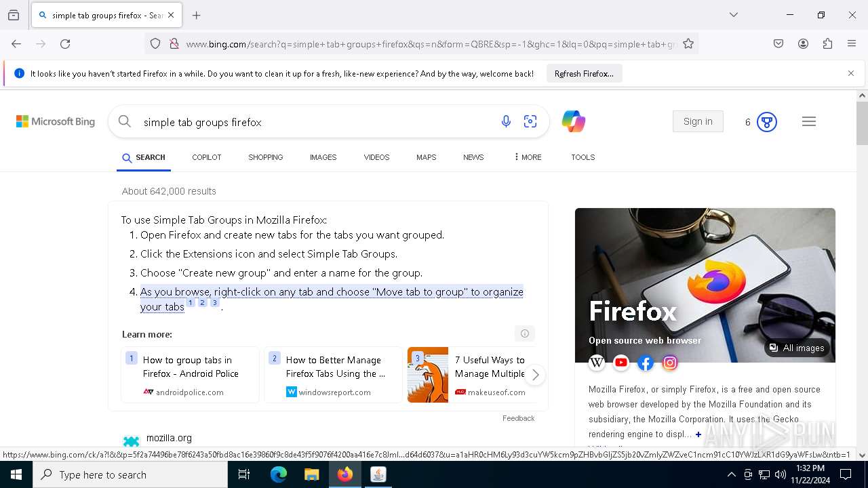
Task: Open 7 Useful Ways makeuseof card
Action: [472, 375]
